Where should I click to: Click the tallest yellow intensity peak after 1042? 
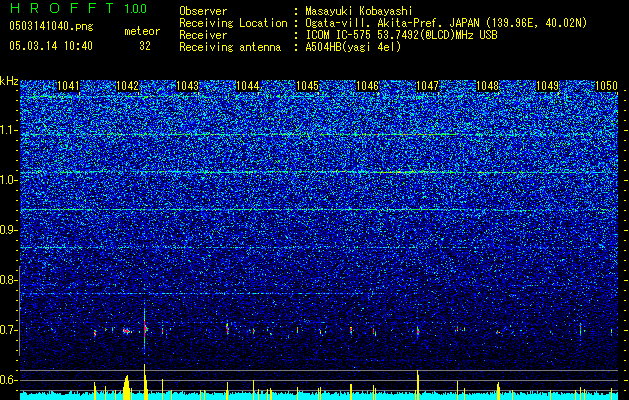(145, 382)
